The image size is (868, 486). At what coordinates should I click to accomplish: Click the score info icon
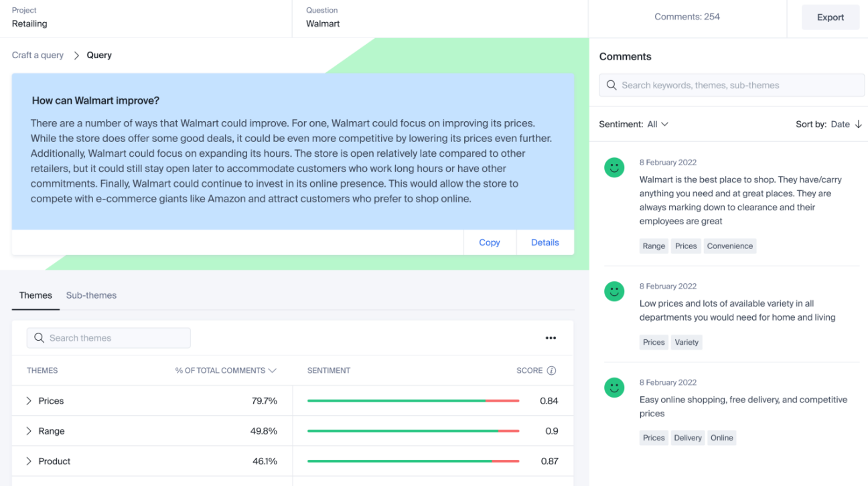click(x=551, y=370)
